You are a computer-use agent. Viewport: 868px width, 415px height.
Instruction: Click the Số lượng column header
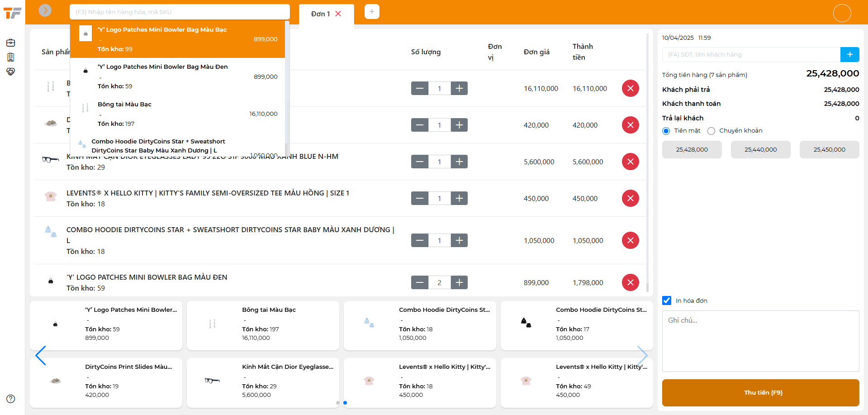(426, 52)
